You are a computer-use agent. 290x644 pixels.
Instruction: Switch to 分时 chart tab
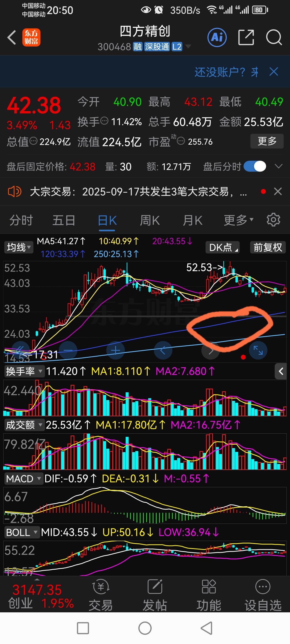pos(21,221)
